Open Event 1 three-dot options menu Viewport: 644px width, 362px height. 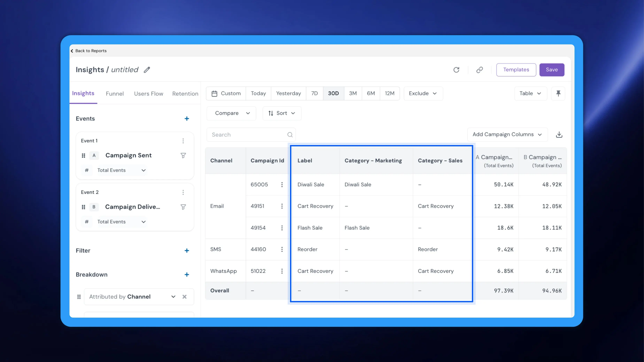click(x=183, y=141)
